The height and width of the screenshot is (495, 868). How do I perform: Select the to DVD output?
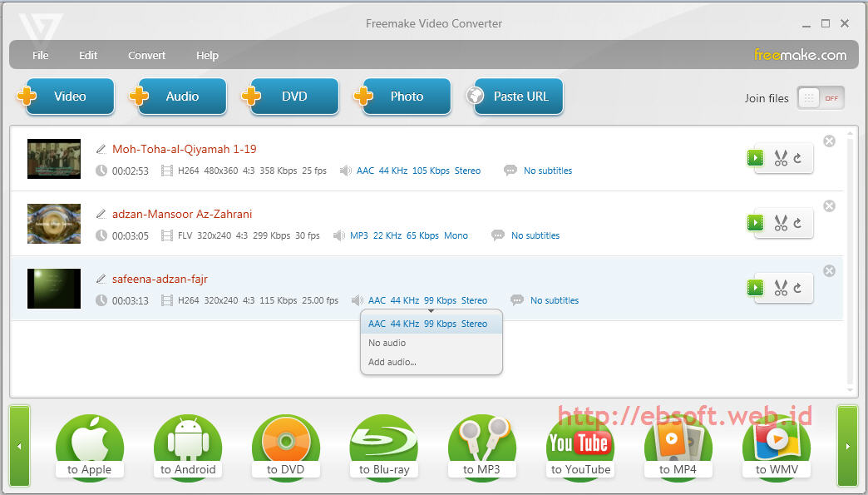tap(286, 448)
